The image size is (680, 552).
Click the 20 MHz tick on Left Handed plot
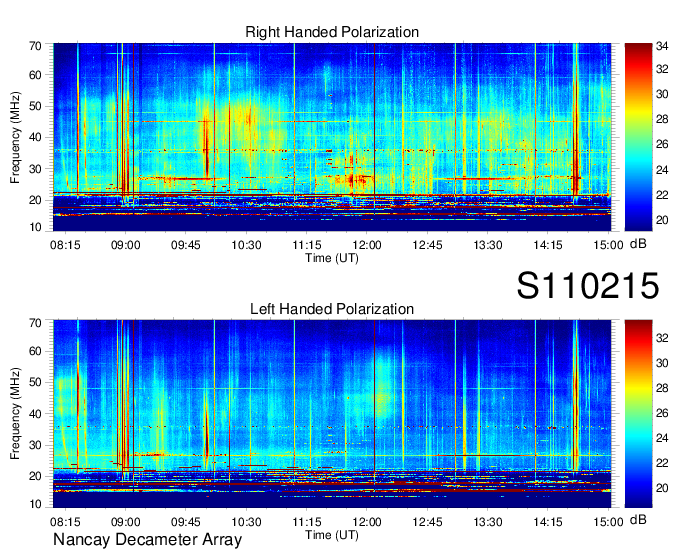pos(35,476)
